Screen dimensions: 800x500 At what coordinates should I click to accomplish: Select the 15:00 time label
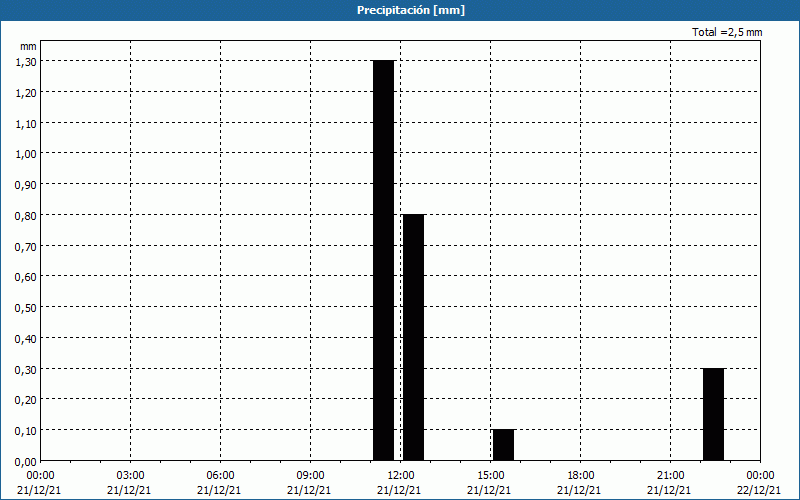490,476
